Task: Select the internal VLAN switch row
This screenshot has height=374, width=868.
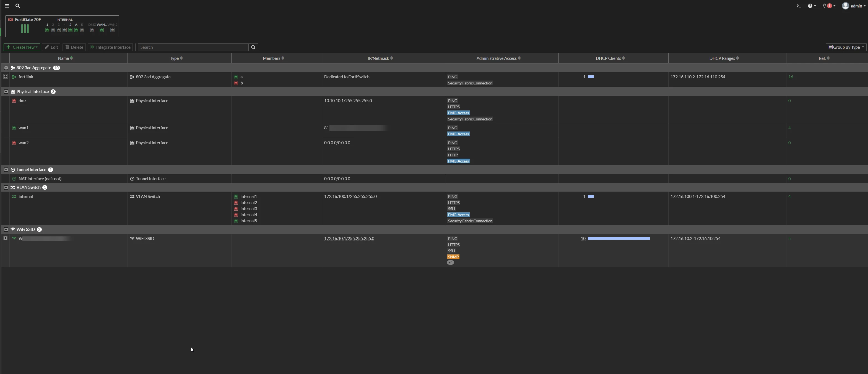Action: (x=435, y=208)
